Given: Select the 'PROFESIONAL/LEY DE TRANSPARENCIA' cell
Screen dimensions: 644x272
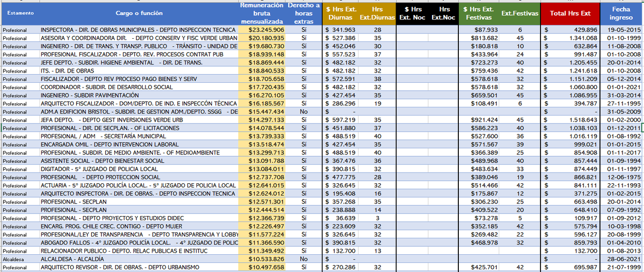Looking at the screenshot, I should click(x=138, y=234).
